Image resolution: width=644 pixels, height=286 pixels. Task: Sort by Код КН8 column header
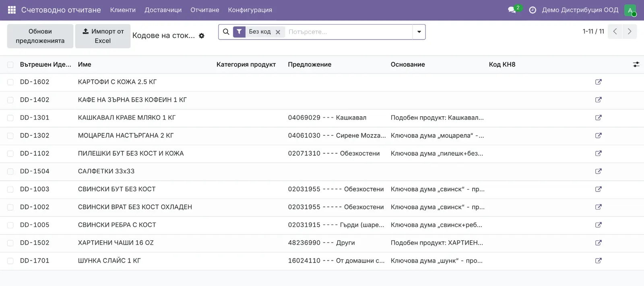pos(502,64)
